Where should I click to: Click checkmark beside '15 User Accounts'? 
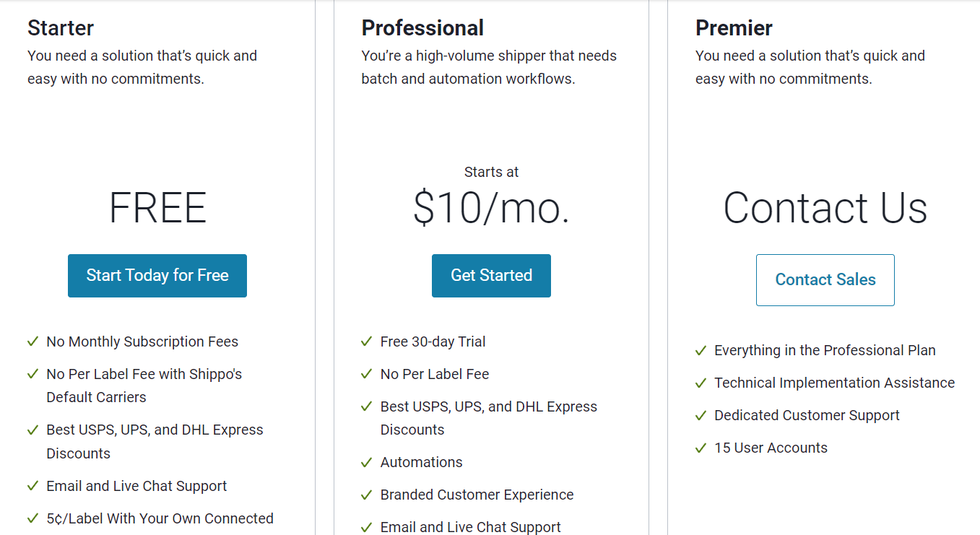(x=701, y=448)
